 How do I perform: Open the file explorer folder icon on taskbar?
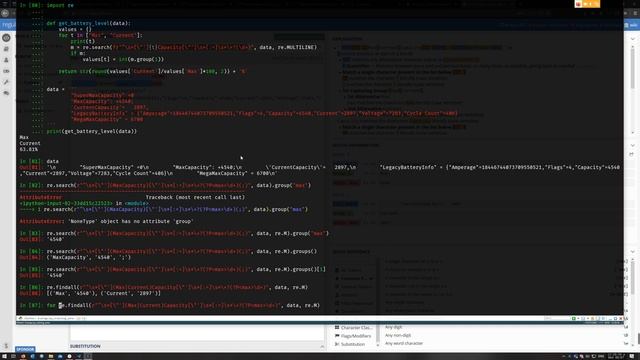pos(51,356)
